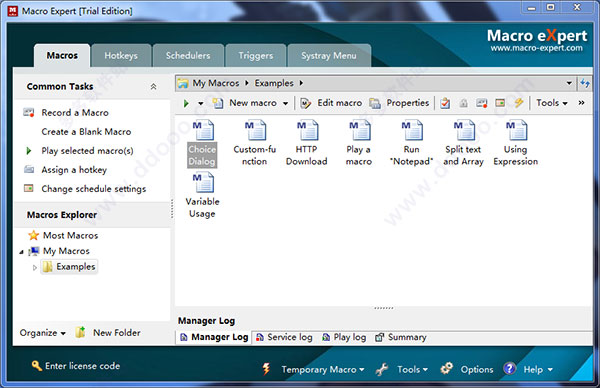Switch to the Play log tab
The height and width of the screenshot is (388, 600).
[x=344, y=337]
